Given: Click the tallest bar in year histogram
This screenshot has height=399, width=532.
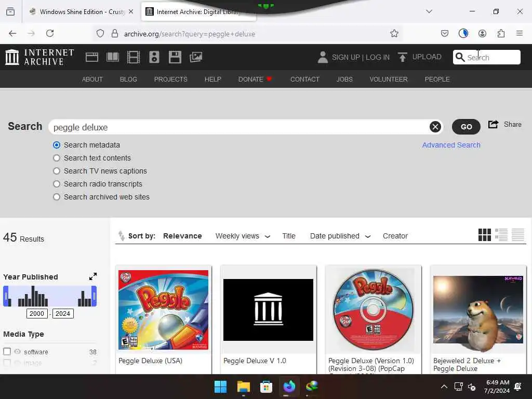Looking at the screenshot, I should tap(33, 296).
